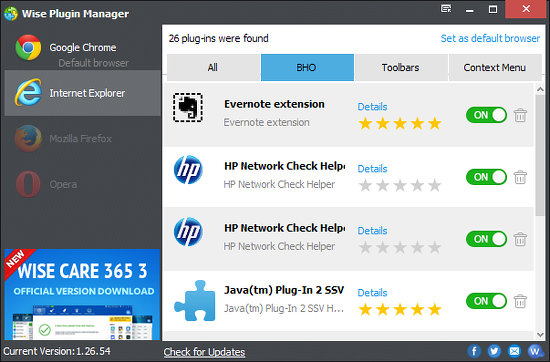550x362 pixels.
Task: Select the BHO tab
Action: (x=307, y=67)
